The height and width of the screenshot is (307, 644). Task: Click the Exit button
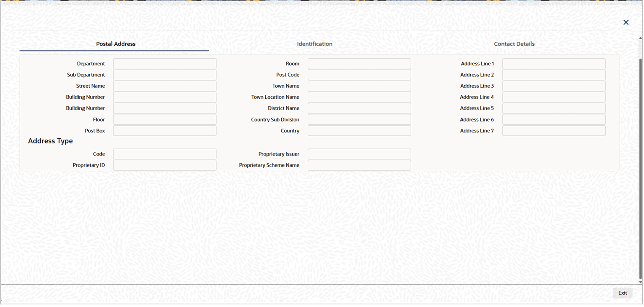click(x=622, y=293)
